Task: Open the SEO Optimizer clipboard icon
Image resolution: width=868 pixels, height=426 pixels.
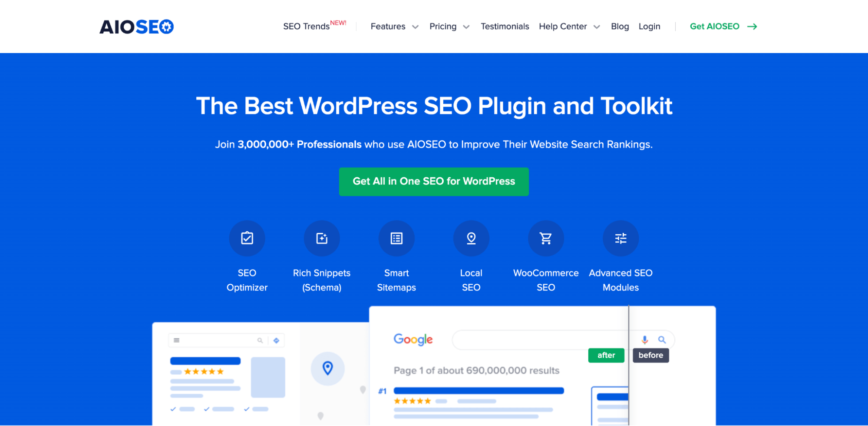Action: (247, 238)
